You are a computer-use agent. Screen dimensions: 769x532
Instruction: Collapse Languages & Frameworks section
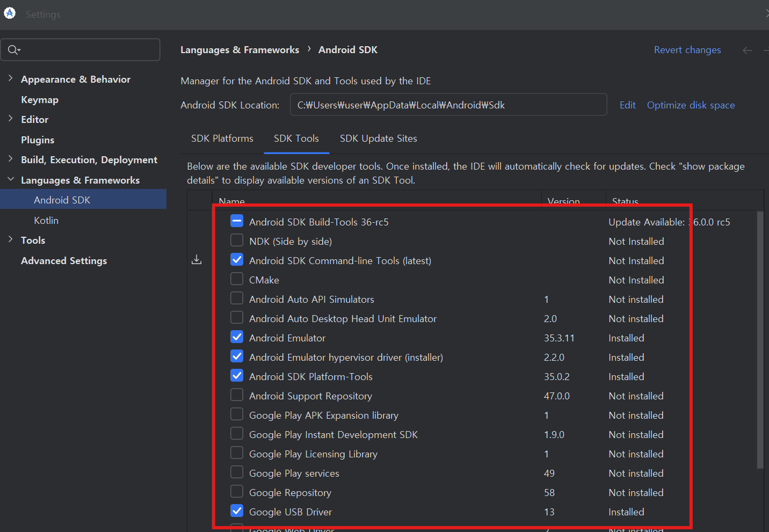pyautogui.click(x=10, y=179)
